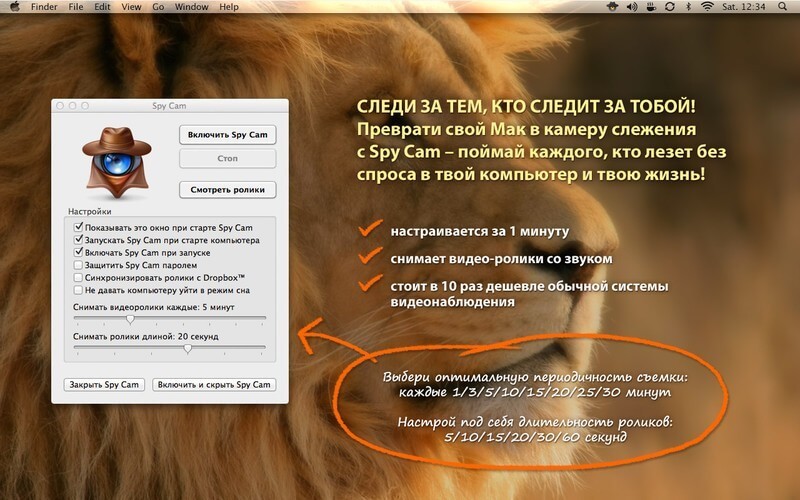
Task: Click the Закрыть Spy Cam button
Action: click(104, 385)
